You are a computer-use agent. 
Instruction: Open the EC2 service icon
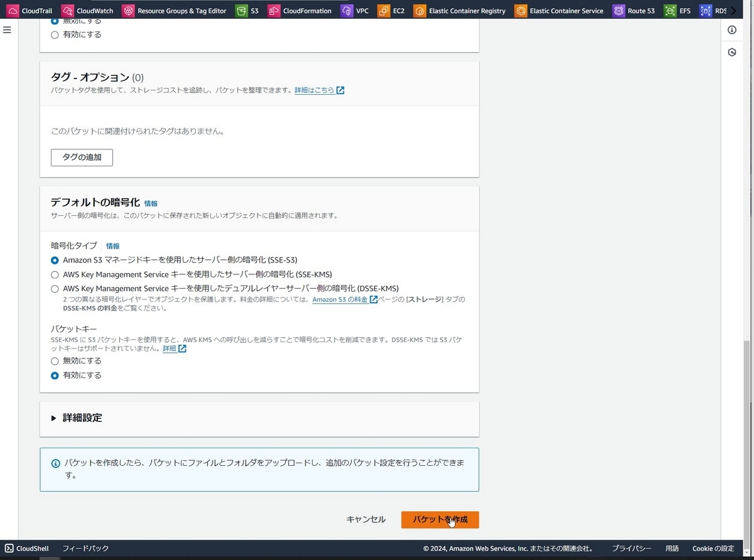click(391, 10)
